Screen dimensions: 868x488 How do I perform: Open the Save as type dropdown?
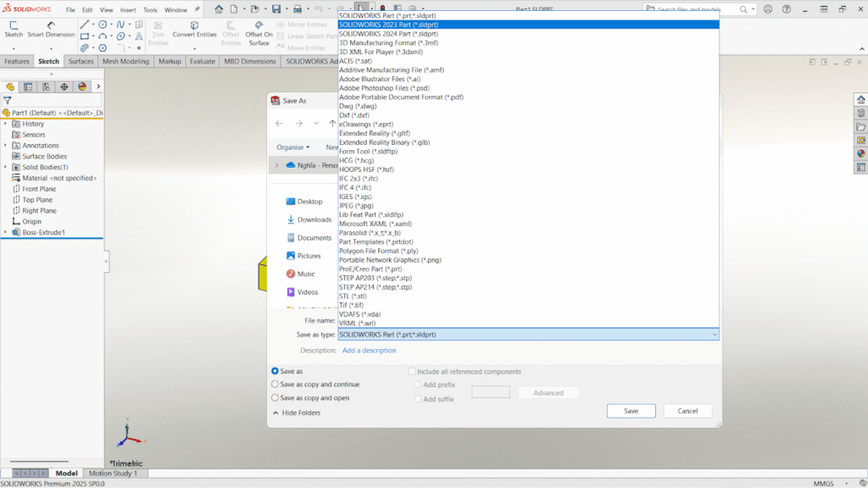(x=528, y=334)
